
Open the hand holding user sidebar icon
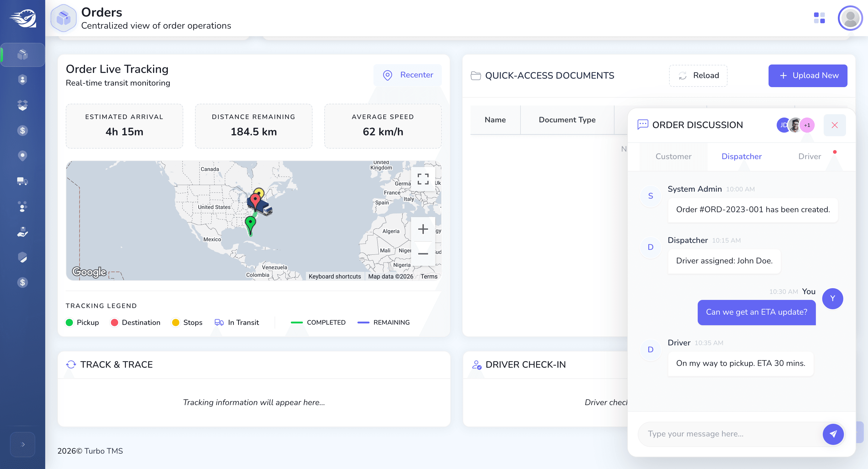pos(23,232)
